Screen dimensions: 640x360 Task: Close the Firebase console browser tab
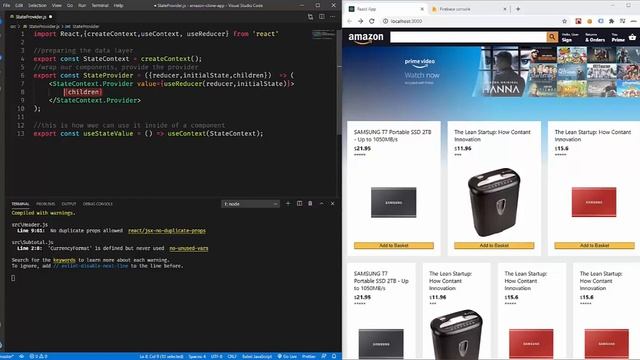[x=505, y=9]
